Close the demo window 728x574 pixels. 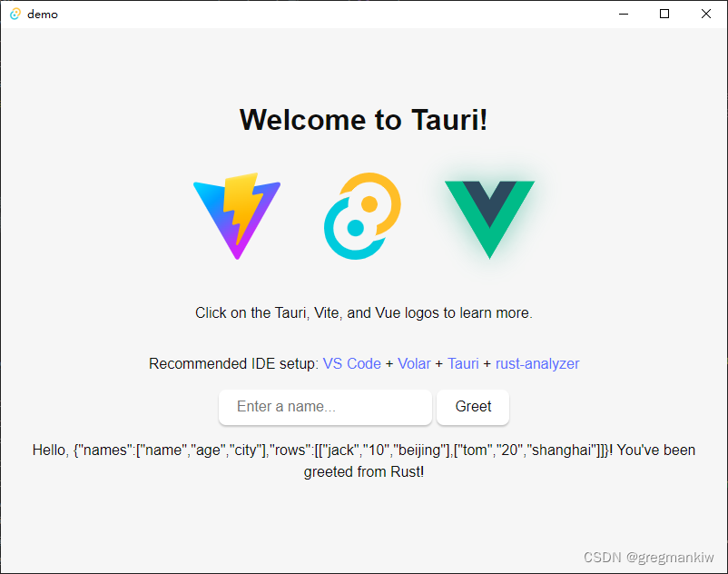point(705,14)
